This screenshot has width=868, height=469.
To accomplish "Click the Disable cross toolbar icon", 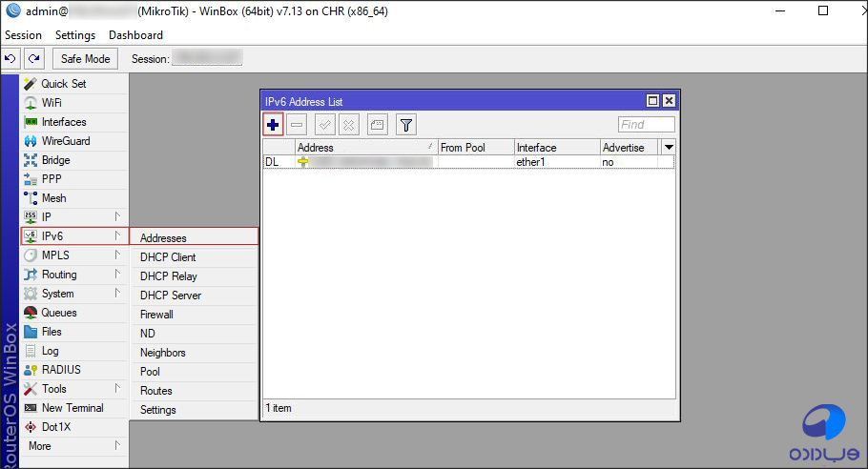I will click(x=349, y=125).
